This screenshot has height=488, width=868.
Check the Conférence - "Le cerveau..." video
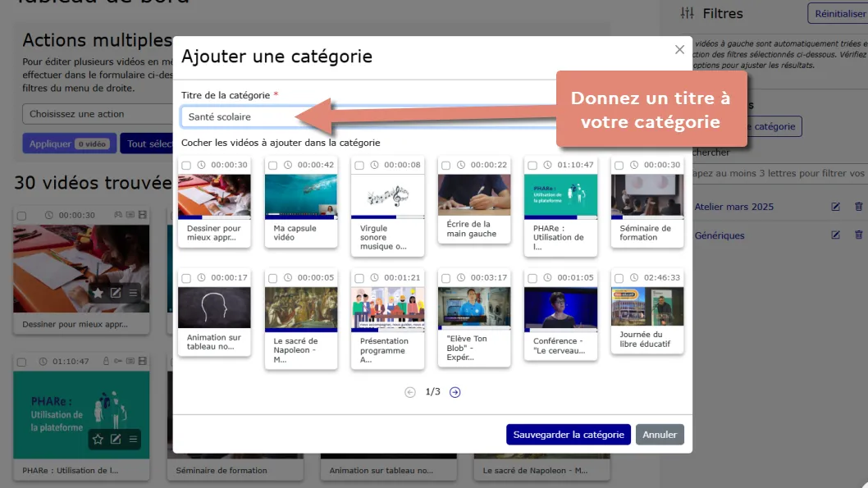pos(532,278)
